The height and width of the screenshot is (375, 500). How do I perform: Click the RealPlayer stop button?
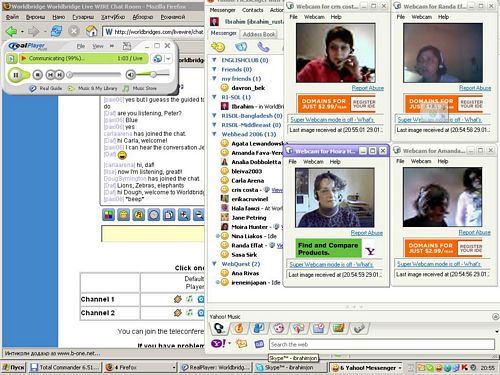(x=38, y=75)
